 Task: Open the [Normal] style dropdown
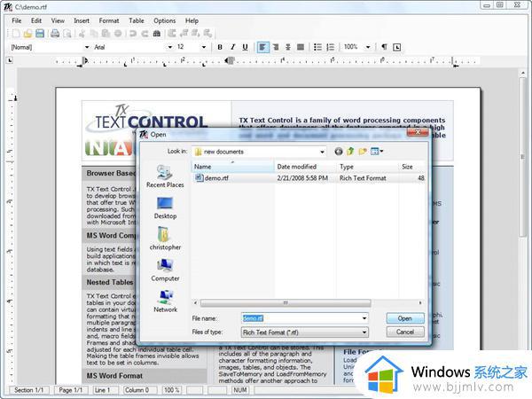[x=87, y=47]
